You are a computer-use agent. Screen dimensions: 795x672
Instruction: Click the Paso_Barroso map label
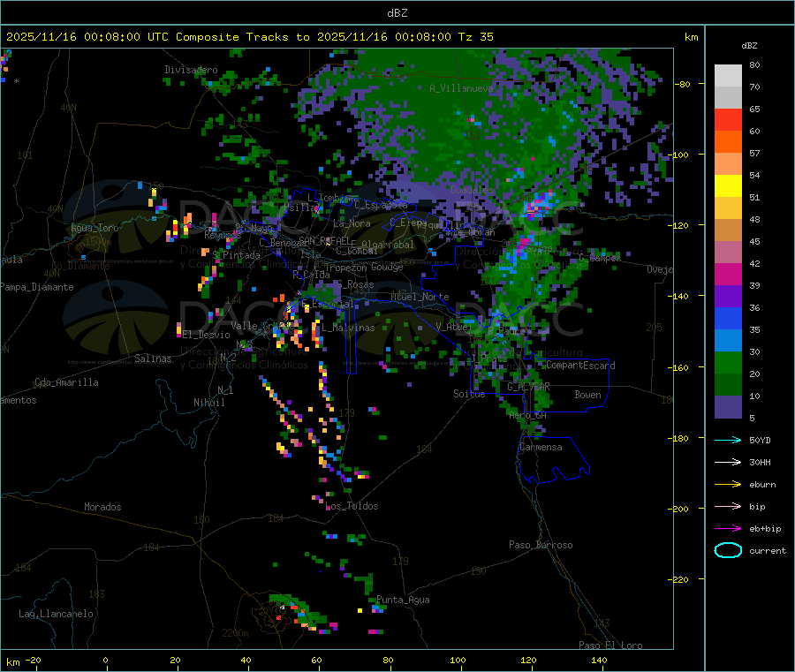pos(541,545)
